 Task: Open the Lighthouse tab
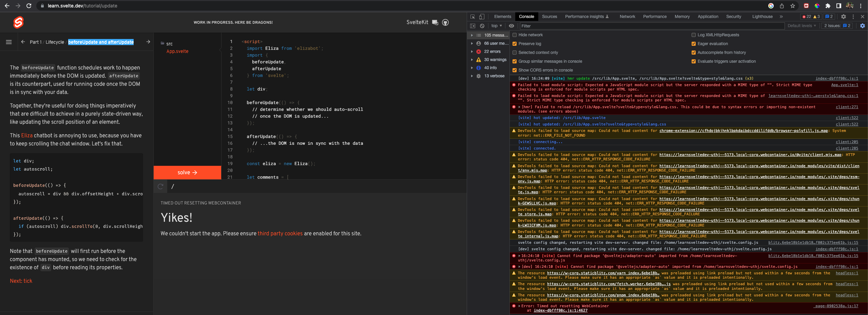[762, 17]
